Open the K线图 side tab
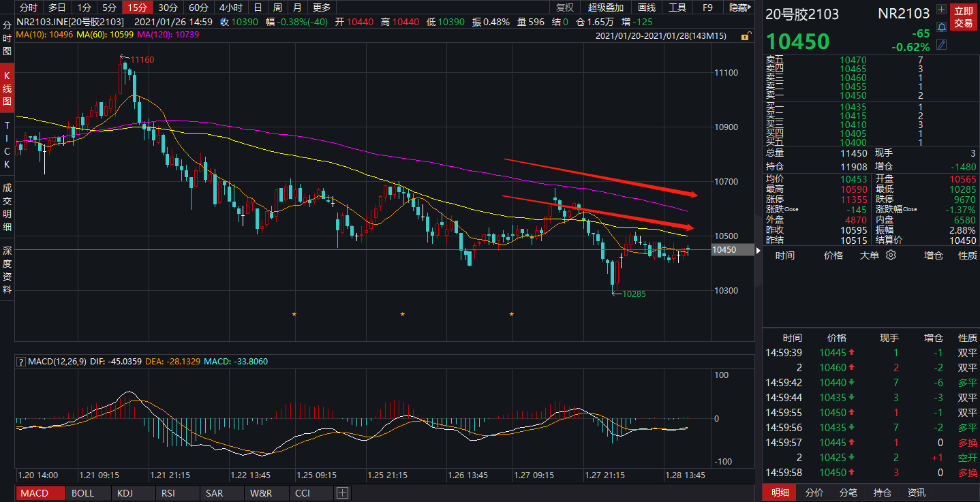This screenshot has width=980, height=502. (7, 89)
